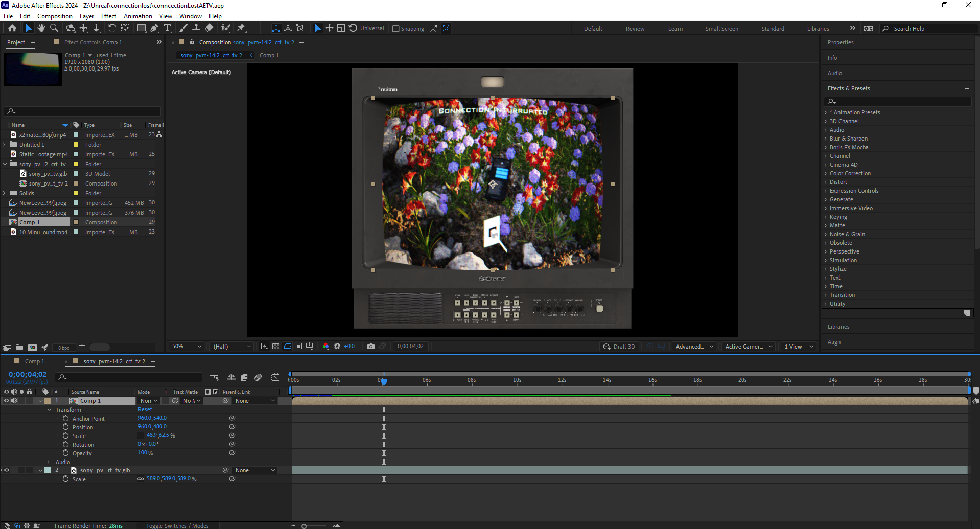Open the magnification ratio dropdown showing 50%
Screen dimensions: 980x529
(x=185, y=347)
